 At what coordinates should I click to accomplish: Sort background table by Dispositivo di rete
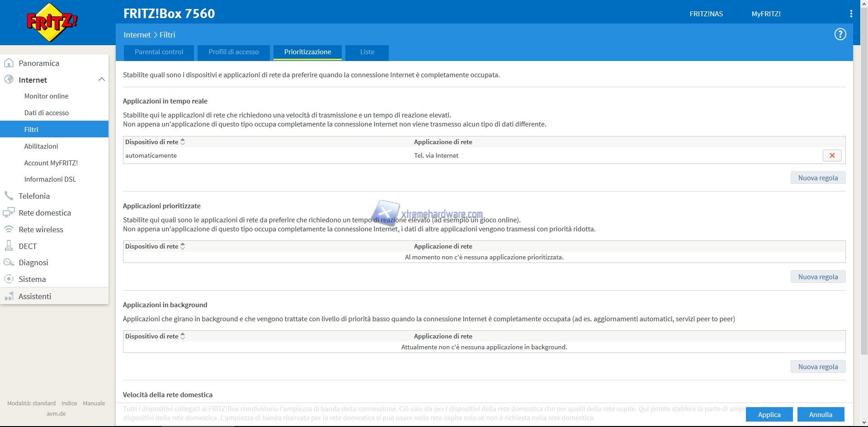[183, 336]
